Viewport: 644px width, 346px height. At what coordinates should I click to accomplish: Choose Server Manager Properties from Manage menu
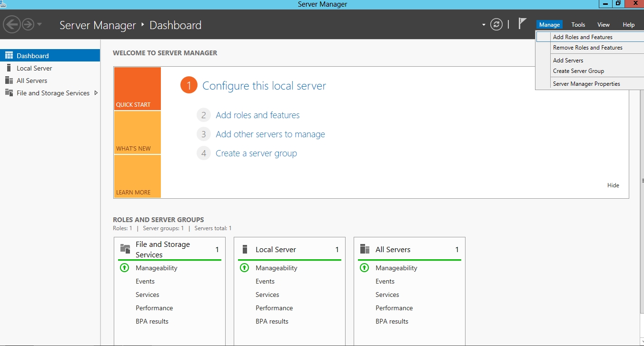586,84
